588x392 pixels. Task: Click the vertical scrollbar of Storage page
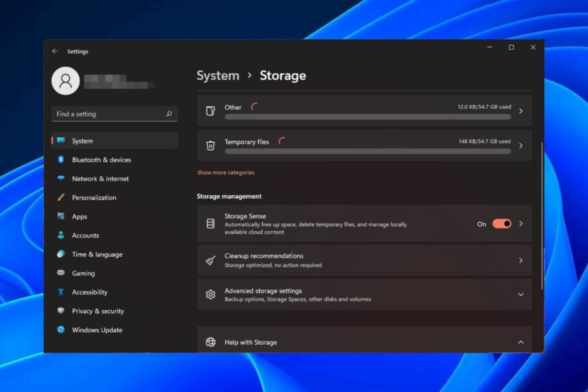tap(542, 213)
